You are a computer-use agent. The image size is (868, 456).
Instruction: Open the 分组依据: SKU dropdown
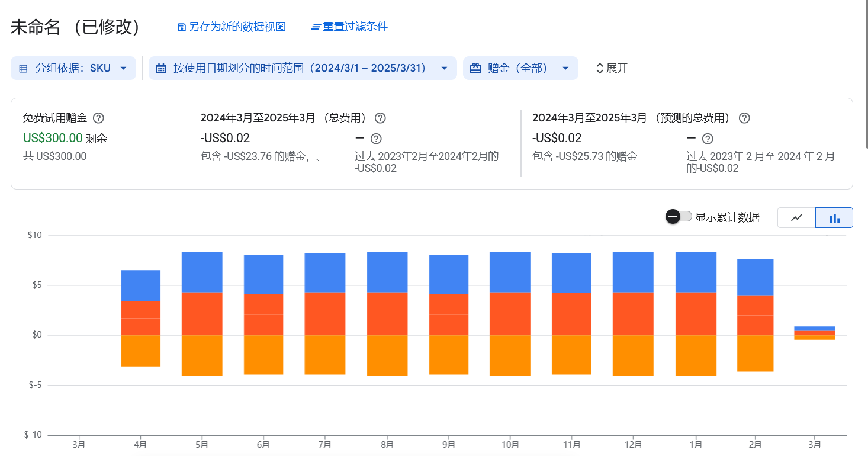pos(73,68)
